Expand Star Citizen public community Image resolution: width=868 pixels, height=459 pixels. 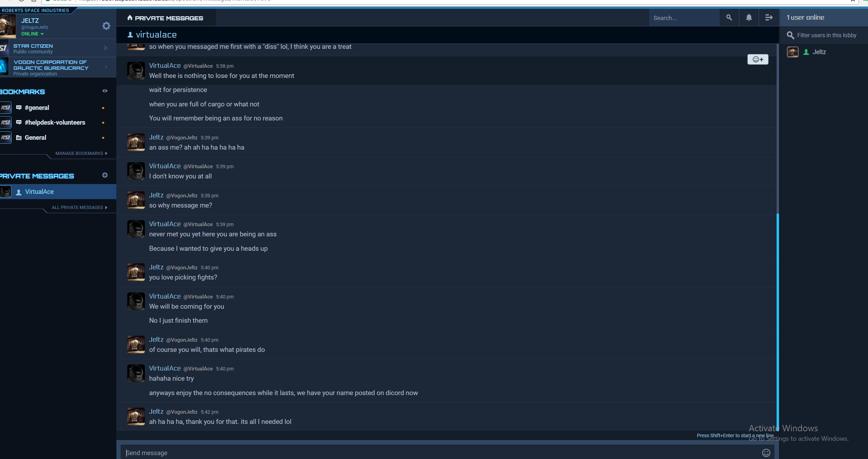pyautogui.click(x=58, y=48)
